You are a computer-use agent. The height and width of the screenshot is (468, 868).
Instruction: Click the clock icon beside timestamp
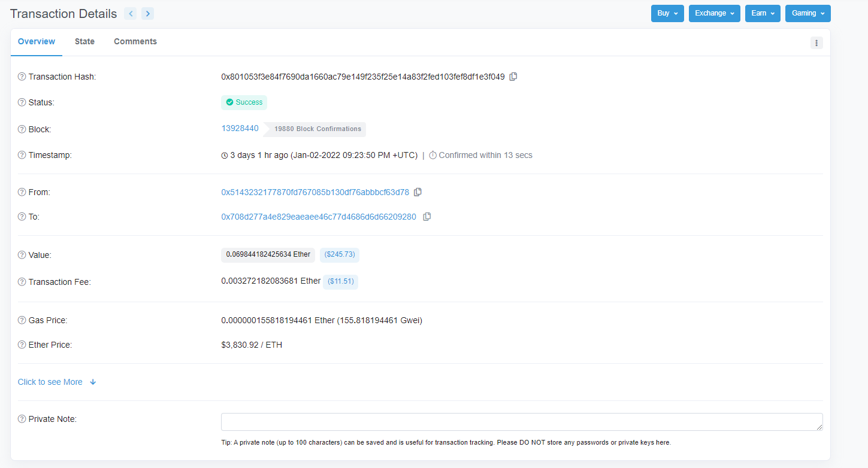click(225, 156)
